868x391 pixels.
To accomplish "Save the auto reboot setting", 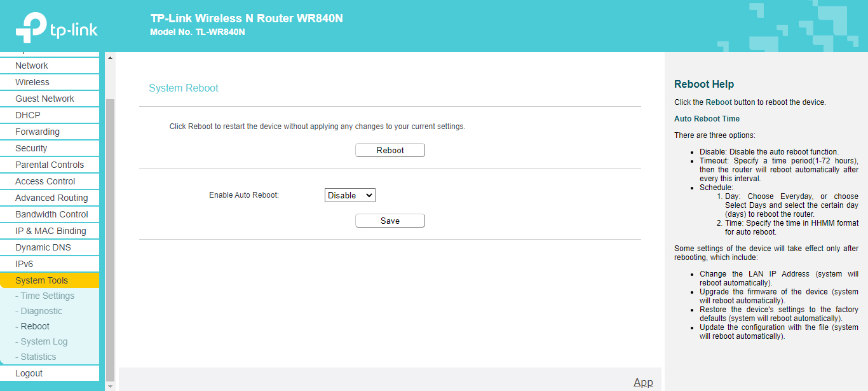I will 390,221.
